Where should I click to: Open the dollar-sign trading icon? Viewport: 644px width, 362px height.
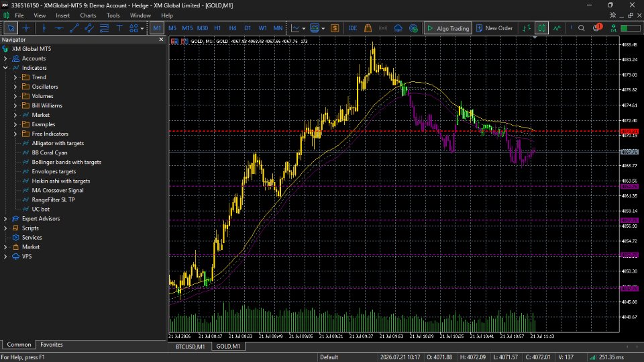click(x=335, y=28)
